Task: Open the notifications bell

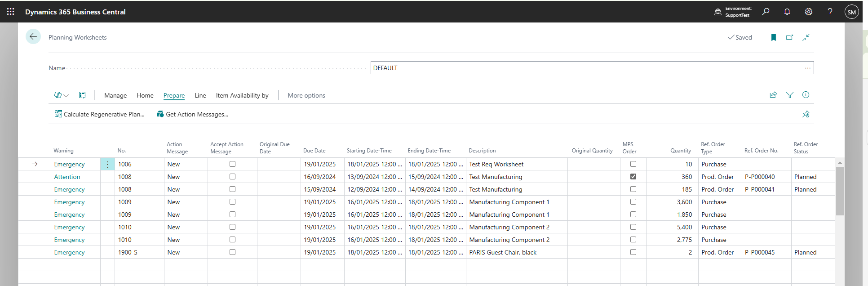Action: pos(787,12)
